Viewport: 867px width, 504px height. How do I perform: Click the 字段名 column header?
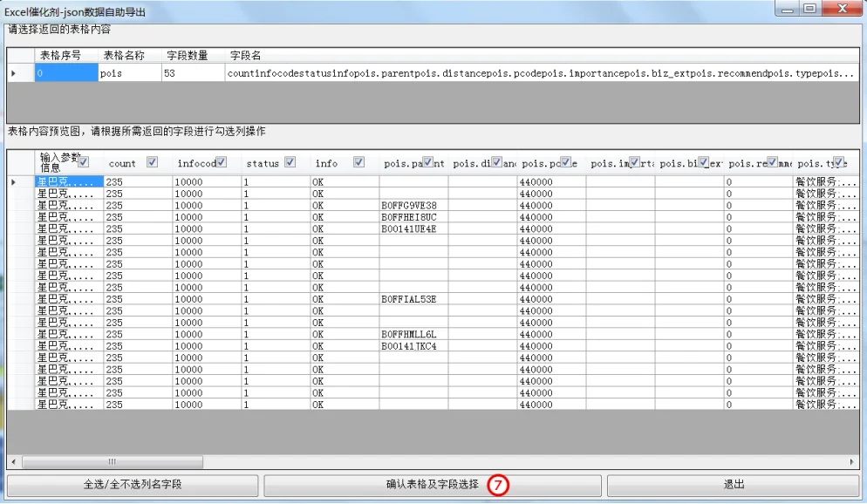tap(543, 55)
